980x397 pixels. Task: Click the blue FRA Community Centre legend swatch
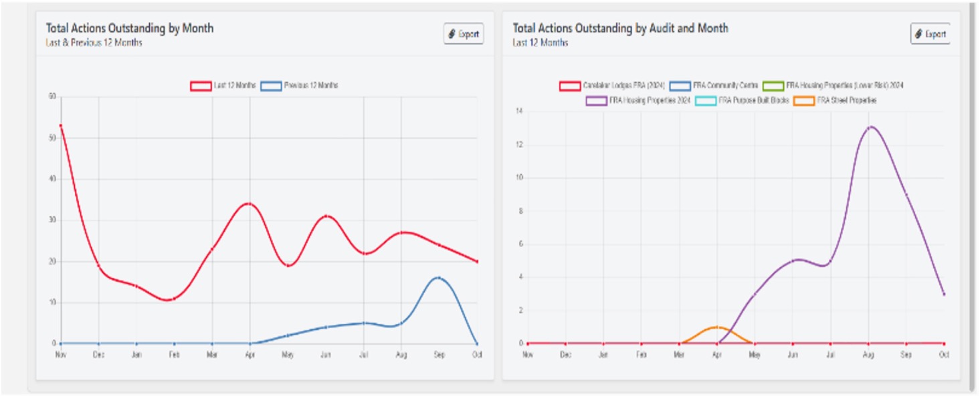pyautogui.click(x=680, y=86)
